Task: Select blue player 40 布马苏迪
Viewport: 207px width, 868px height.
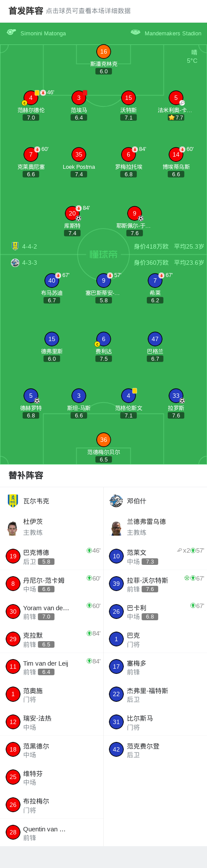Action: tap(52, 280)
